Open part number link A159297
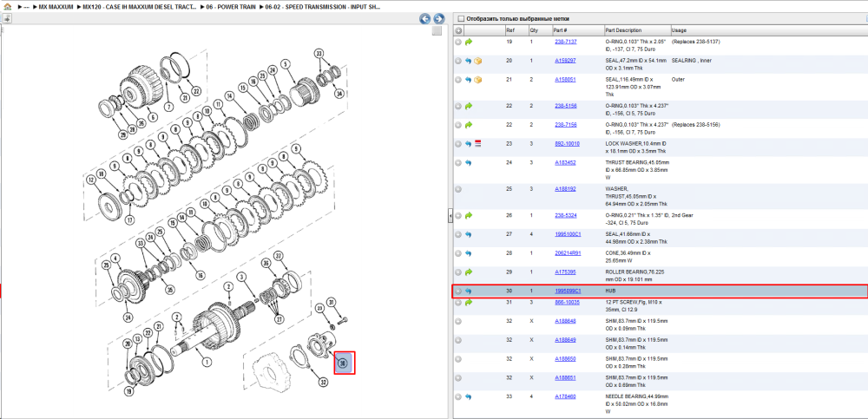The image size is (868, 419). pyautogui.click(x=565, y=61)
